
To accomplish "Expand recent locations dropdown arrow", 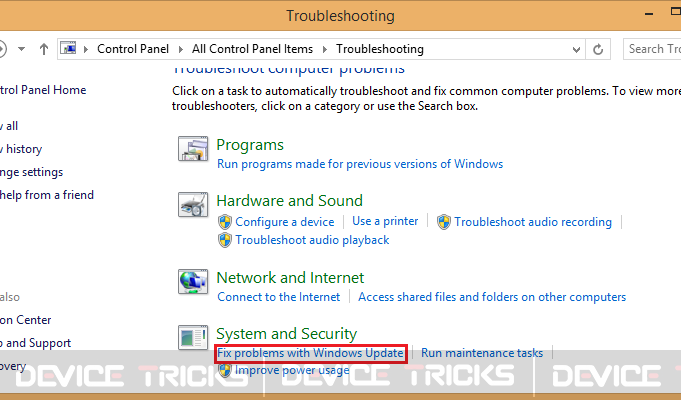I will pyautogui.click(x=21, y=49).
